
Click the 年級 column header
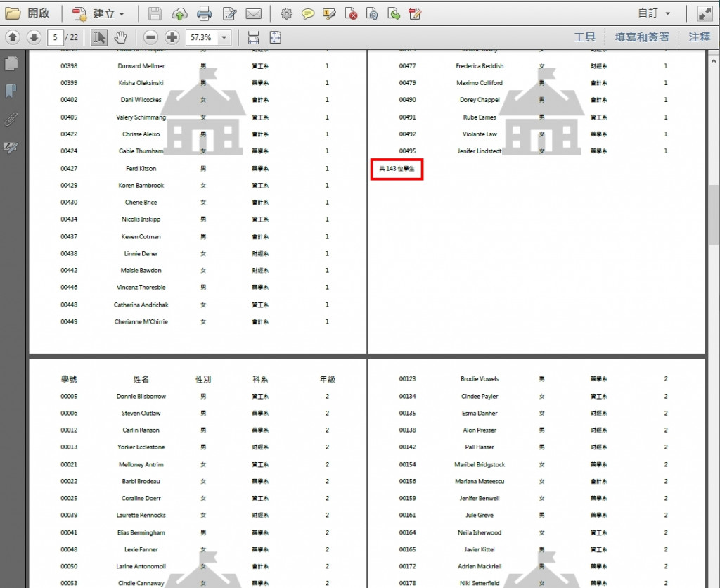point(327,379)
